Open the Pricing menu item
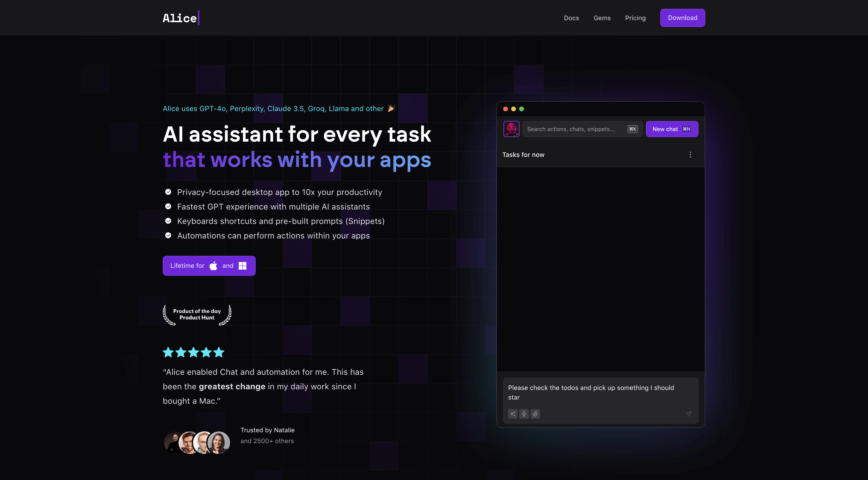 coord(635,18)
